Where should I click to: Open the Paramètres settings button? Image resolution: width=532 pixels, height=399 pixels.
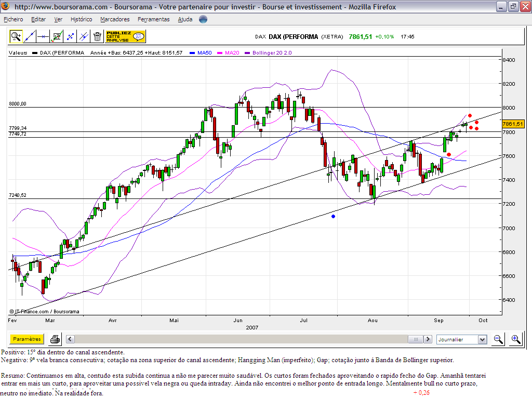27,339
